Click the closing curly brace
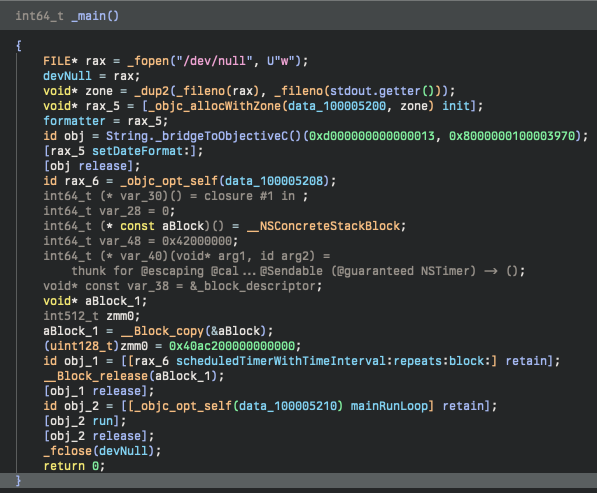Viewport: 597px width, 493px height. point(19,481)
